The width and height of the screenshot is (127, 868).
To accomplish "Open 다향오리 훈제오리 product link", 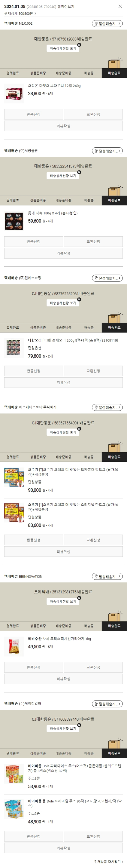I will [x=73, y=340].
